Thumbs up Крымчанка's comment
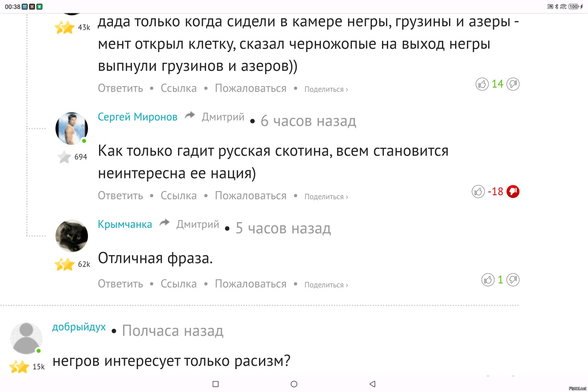This screenshot has width=588, height=392. point(488,280)
